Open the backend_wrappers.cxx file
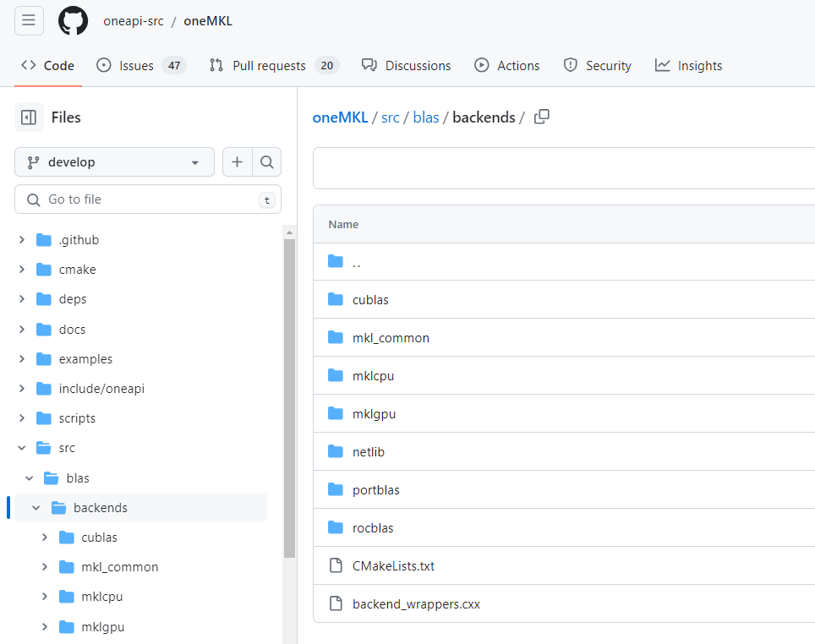Screen dimensions: 815x644 416,604
